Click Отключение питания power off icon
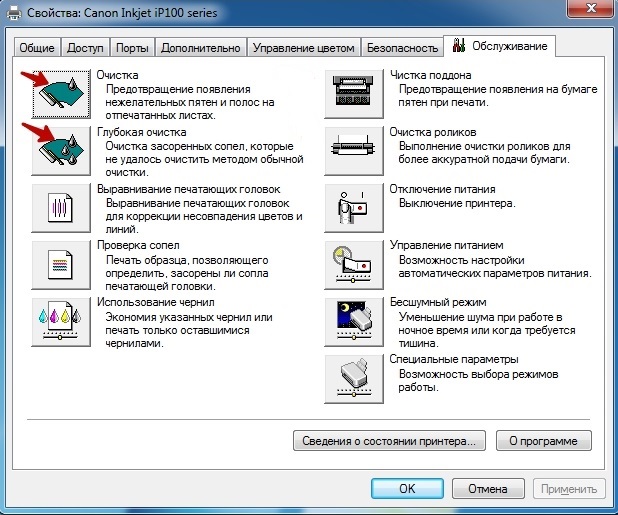Viewport: 618px width, 515px height. 354,208
